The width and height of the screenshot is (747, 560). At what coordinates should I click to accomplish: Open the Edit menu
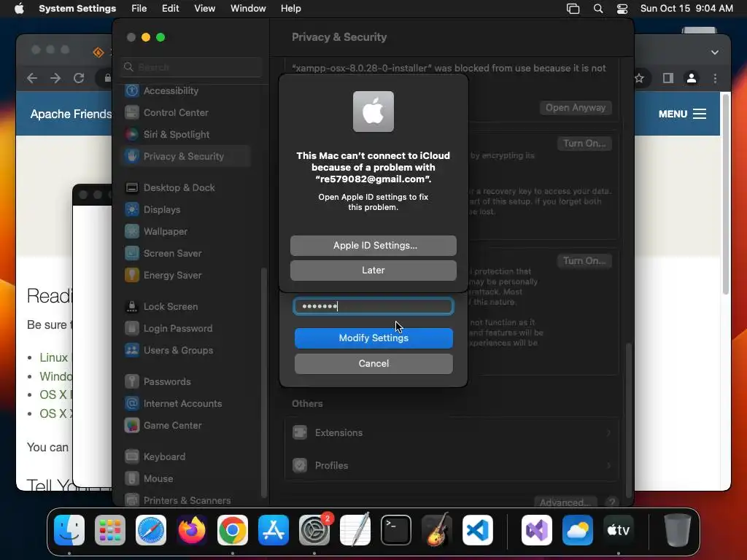point(170,9)
